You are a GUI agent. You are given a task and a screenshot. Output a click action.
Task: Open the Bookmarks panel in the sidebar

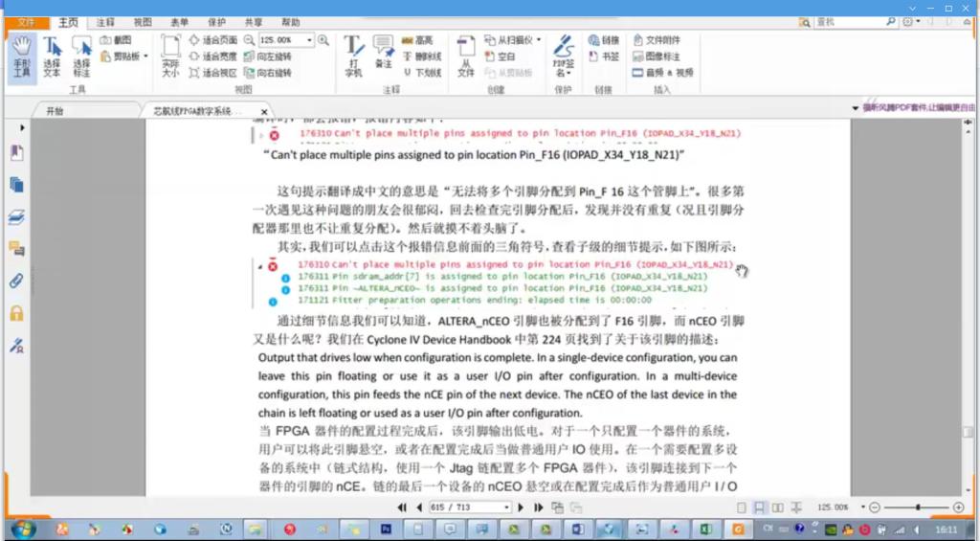point(16,153)
